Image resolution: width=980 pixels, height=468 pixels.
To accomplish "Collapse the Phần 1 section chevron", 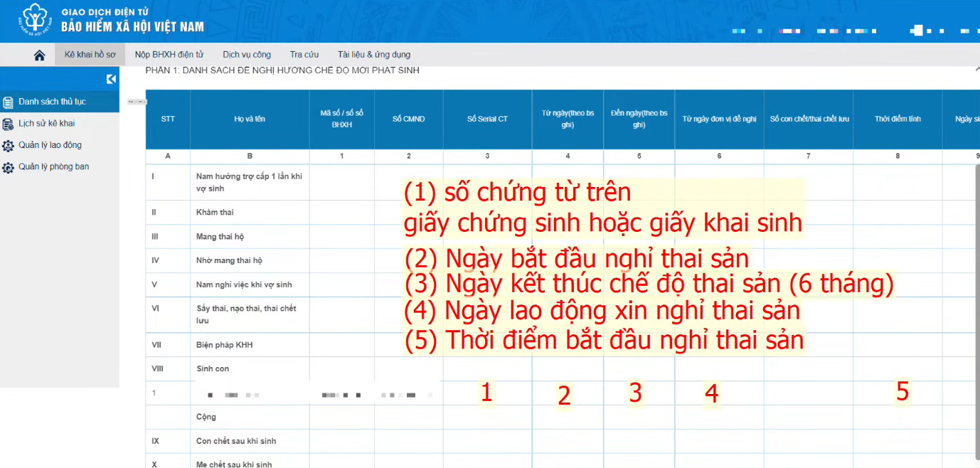I will (976, 70).
